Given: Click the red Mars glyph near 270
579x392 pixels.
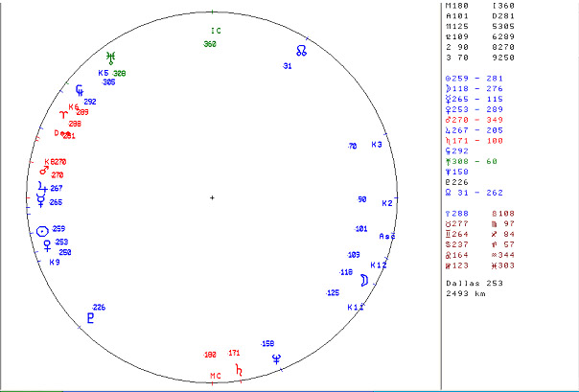Looking at the screenshot, I should (x=43, y=172).
